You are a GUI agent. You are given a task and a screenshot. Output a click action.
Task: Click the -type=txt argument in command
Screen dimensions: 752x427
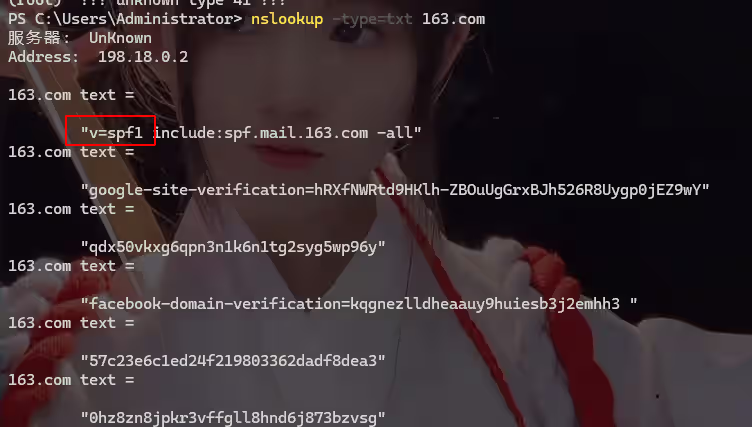click(372, 19)
